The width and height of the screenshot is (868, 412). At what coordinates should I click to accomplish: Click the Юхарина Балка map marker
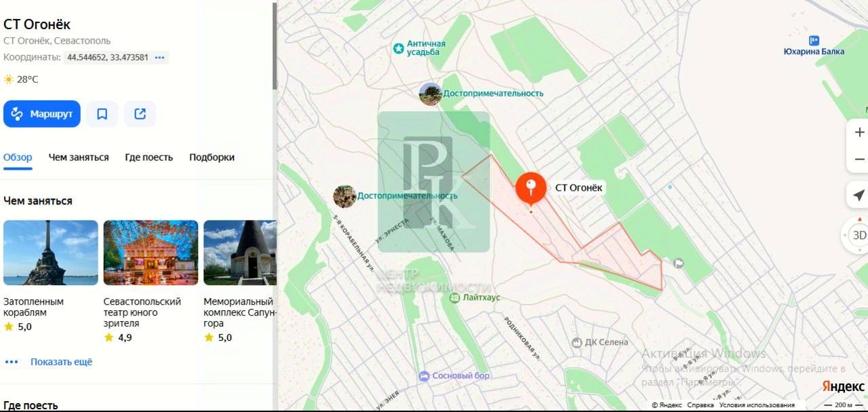click(814, 40)
